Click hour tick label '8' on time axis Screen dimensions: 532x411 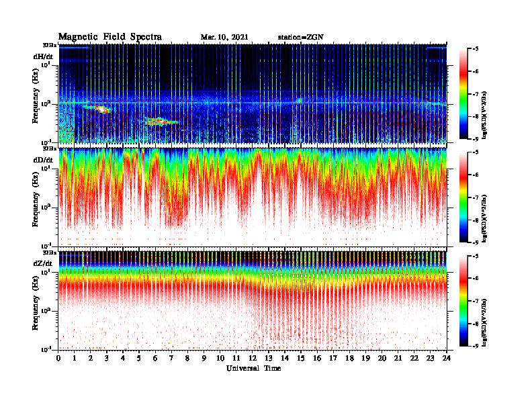(188, 358)
